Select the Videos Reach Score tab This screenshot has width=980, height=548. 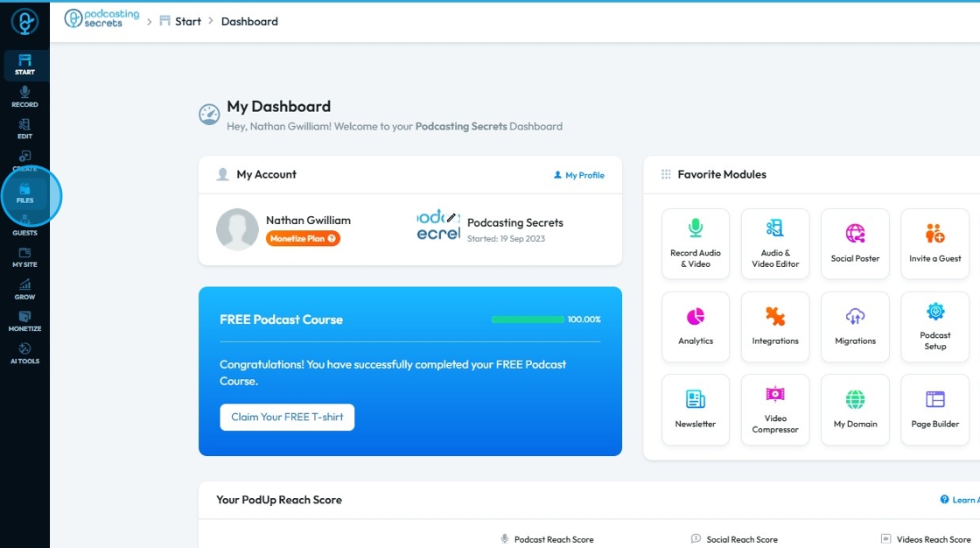click(x=926, y=539)
